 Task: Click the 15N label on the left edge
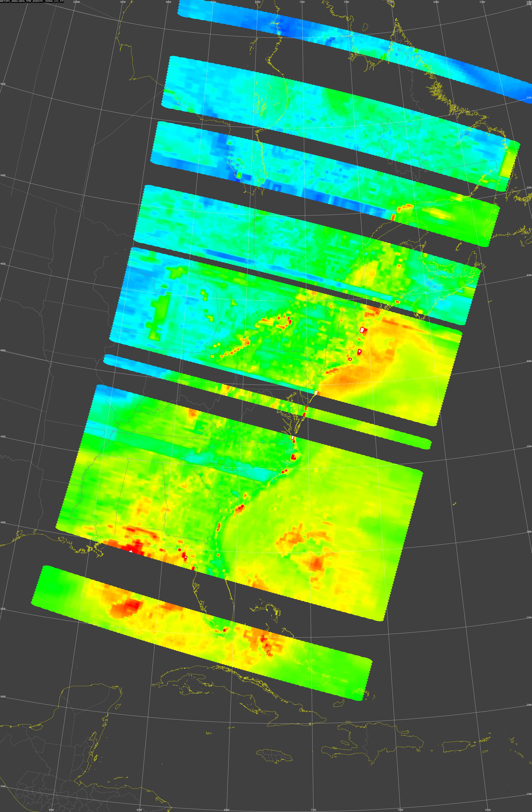[3, 786]
